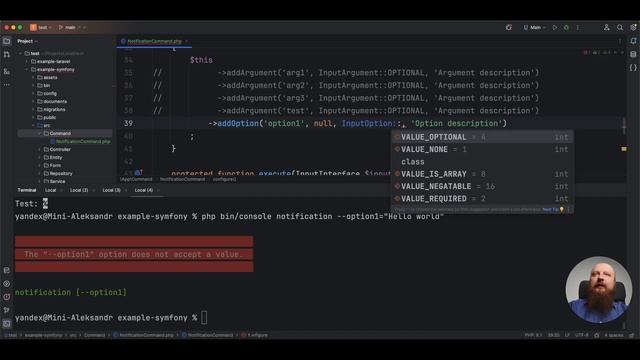The width and height of the screenshot is (640, 360).
Task: Open the Project tool window folder icon
Action: (x=7, y=41)
